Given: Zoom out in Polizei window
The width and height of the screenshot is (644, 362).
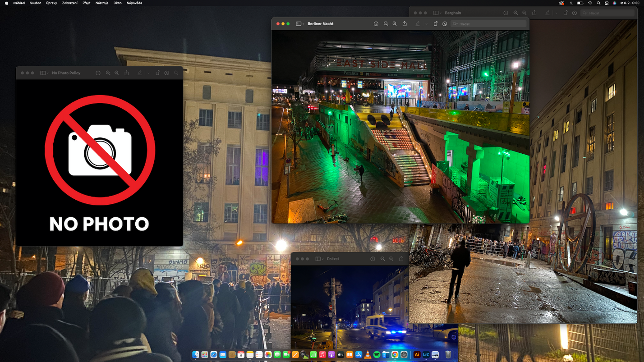Looking at the screenshot, I should click(382, 259).
